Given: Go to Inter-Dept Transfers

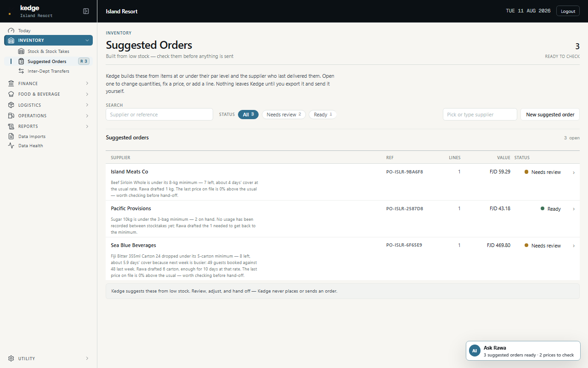Looking at the screenshot, I should 48,71.
